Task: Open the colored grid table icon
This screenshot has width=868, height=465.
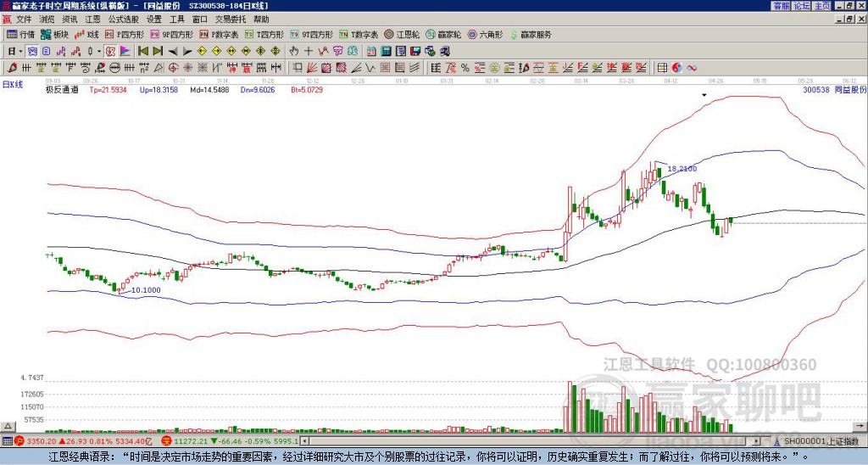Action: (x=662, y=68)
